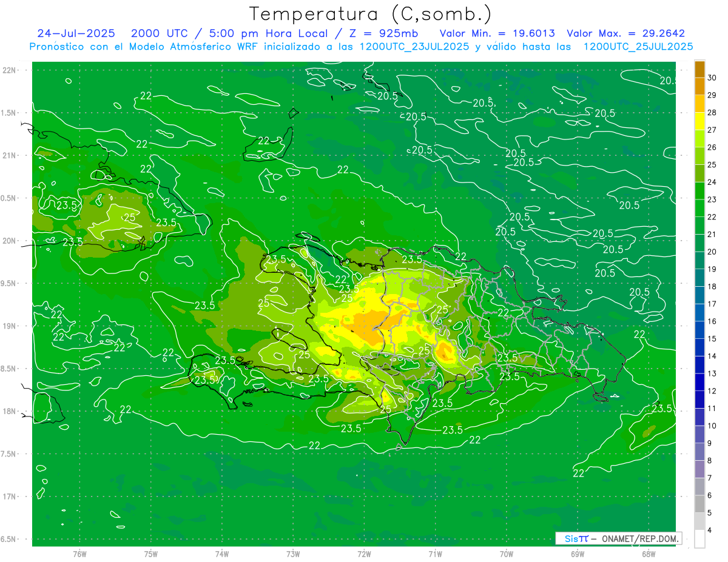Click the color scale label '14'
This screenshot has height=562, width=728.
[x=712, y=356]
